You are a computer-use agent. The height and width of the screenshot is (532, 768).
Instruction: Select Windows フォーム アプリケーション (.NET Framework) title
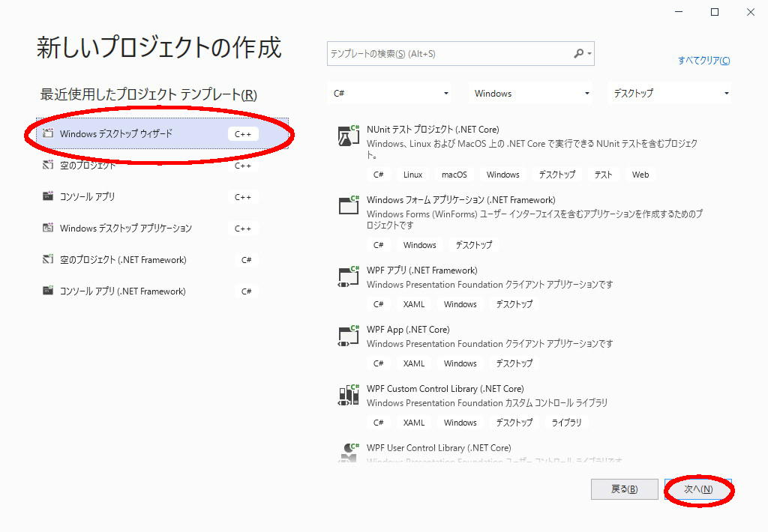(461, 199)
